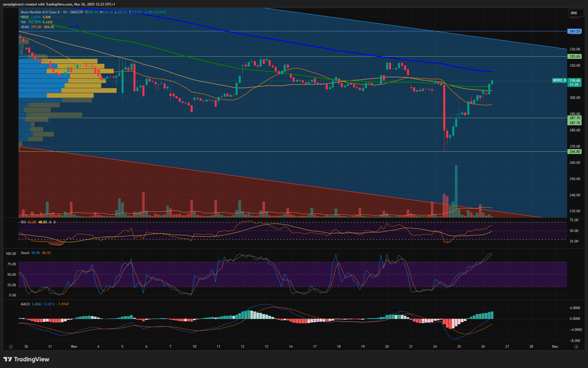Viewport: 588px width, 368px height.
Task: Click the 4EMA indicator legend
Action: tap(25, 27)
